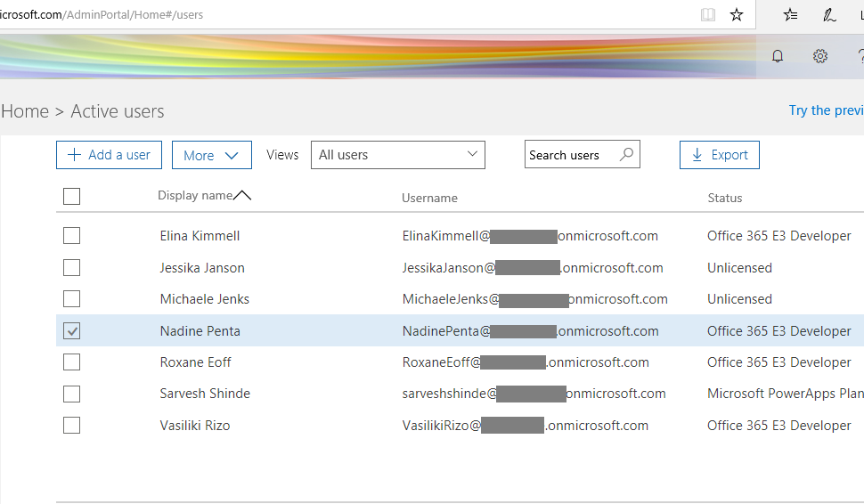This screenshot has width=864, height=504.
Task: Open the Elina Kimmell user name
Action: (200, 236)
